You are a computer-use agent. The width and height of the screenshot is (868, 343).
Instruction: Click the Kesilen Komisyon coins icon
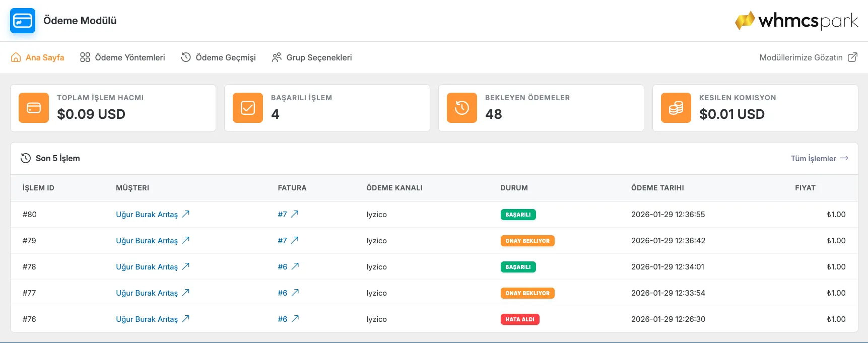(676, 108)
